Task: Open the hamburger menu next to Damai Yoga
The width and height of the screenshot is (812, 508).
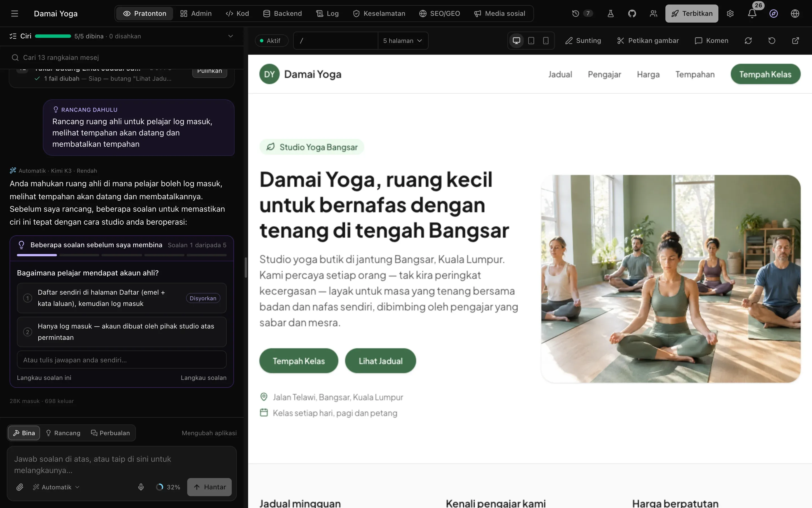Action: pos(14,14)
